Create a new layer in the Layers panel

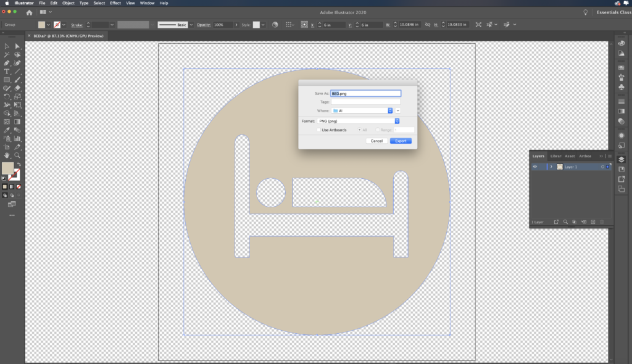(x=593, y=222)
